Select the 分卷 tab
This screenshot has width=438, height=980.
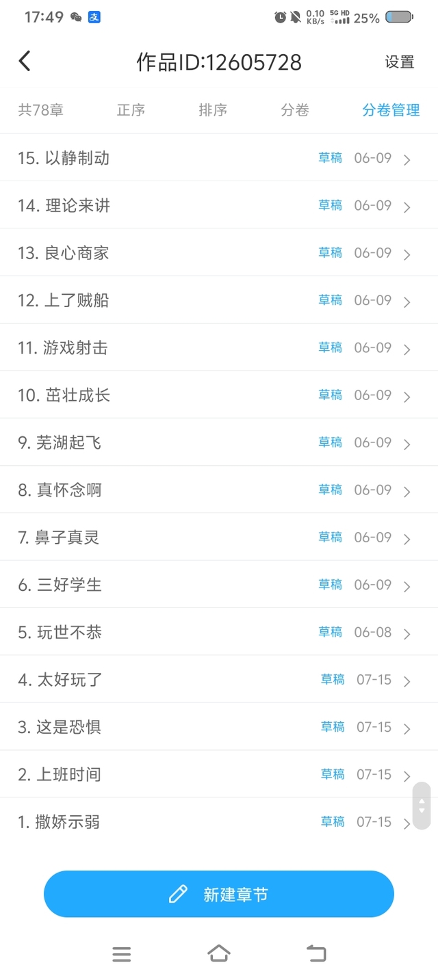click(295, 110)
